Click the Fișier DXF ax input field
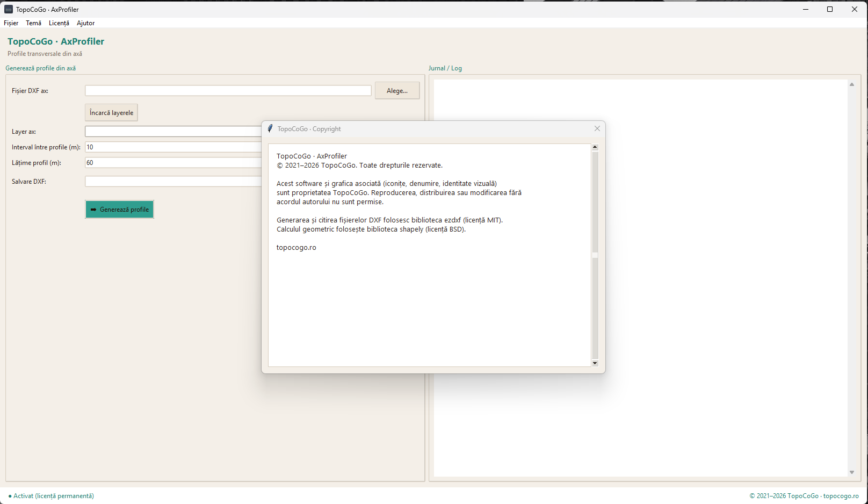Viewport: 868px width, 504px height. pos(228,91)
